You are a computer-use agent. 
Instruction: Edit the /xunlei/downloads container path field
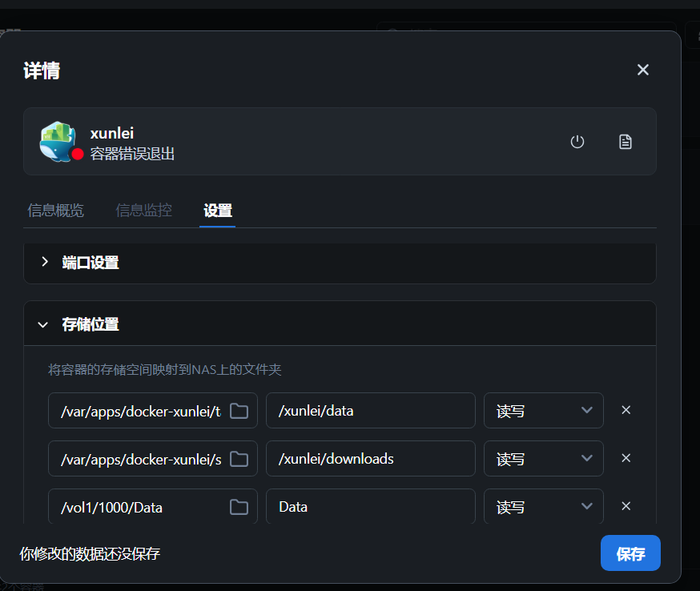[370, 459]
